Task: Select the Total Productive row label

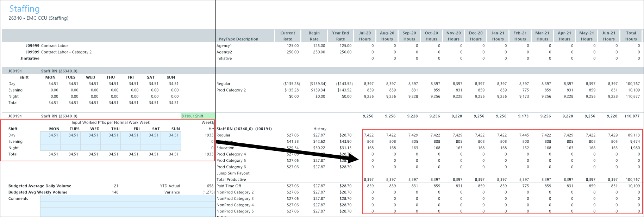Action: point(231,180)
